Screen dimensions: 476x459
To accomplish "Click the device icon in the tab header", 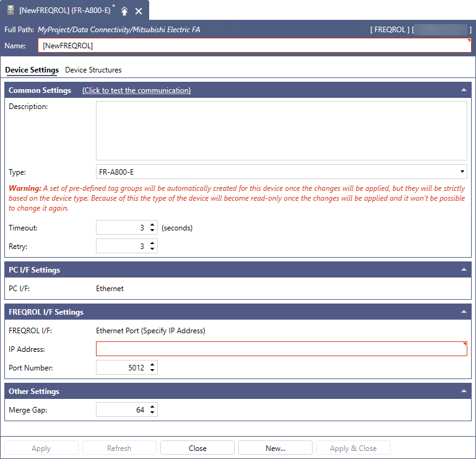I will click(11, 11).
